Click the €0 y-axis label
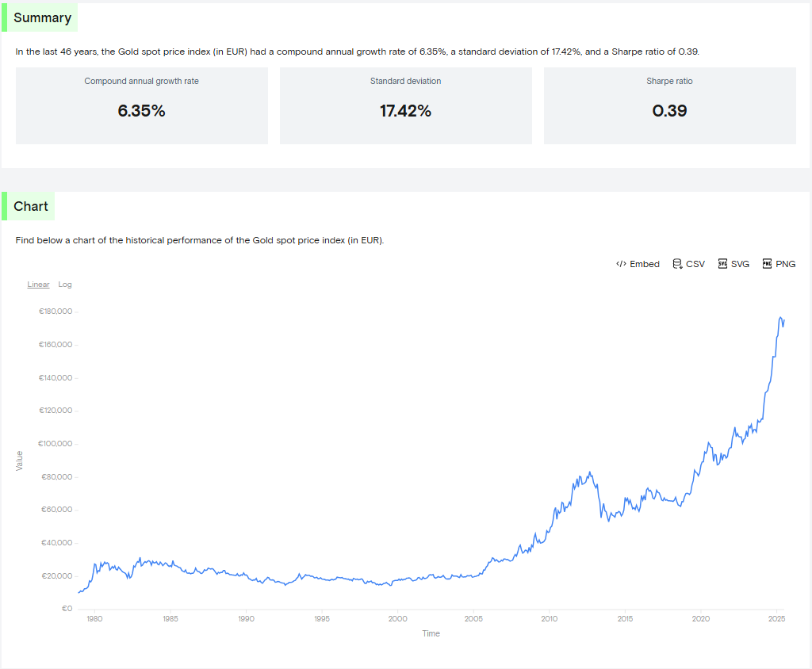Viewport: 812px width, 669px height. [x=67, y=609]
